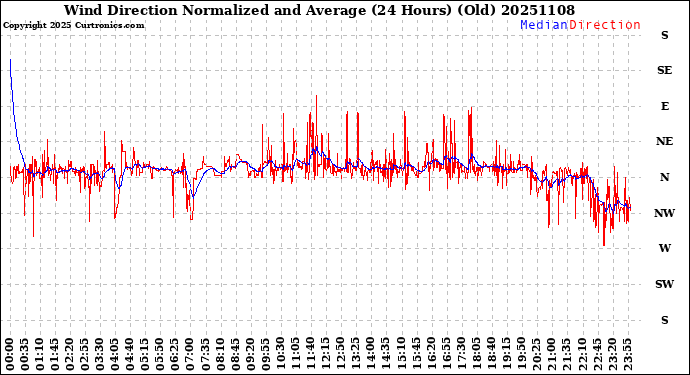Image resolution: width=690 pixels, height=375 pixels.
Task: Click the N axis label
Action: (664, 177)
